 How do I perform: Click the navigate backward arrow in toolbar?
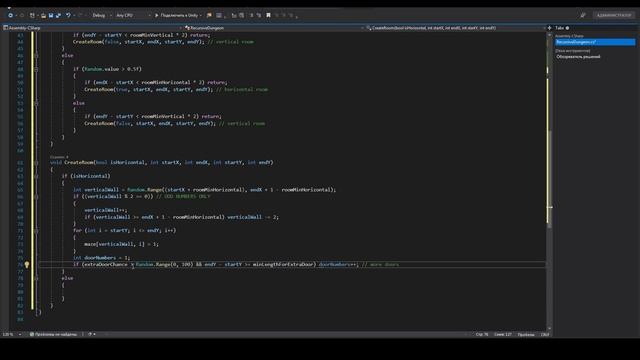coord(10,16)
